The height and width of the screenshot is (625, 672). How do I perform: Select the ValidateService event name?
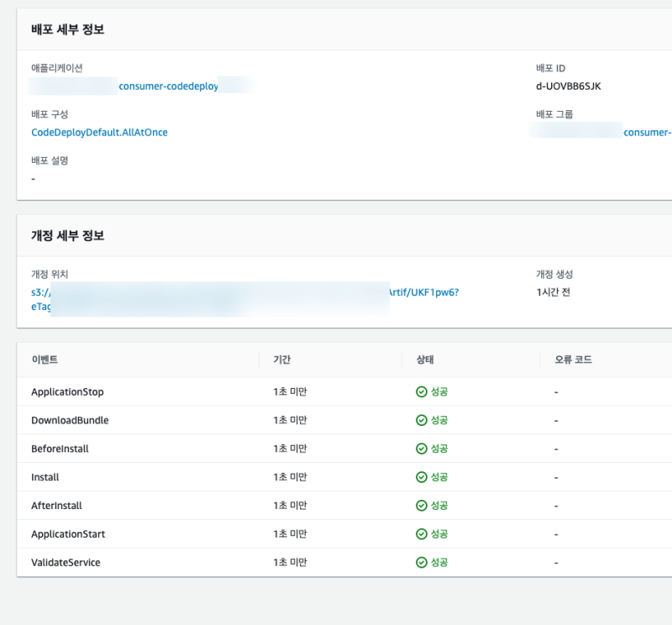(x=66, y=563)
